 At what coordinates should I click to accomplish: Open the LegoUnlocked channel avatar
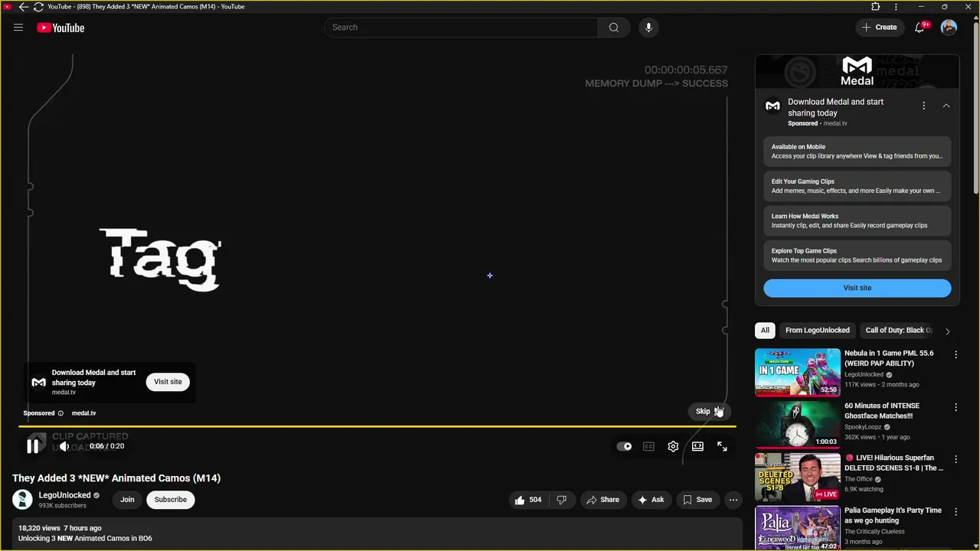click(x=22, y=500)
